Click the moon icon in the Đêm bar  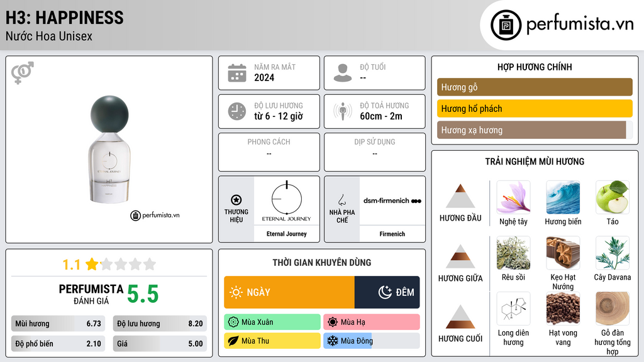385,292
